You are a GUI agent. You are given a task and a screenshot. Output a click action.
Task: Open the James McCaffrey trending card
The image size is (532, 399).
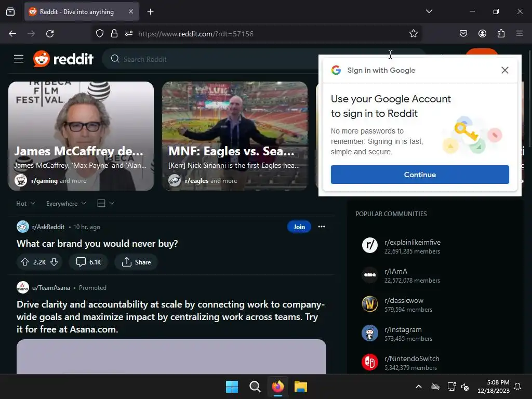point(81,136)
